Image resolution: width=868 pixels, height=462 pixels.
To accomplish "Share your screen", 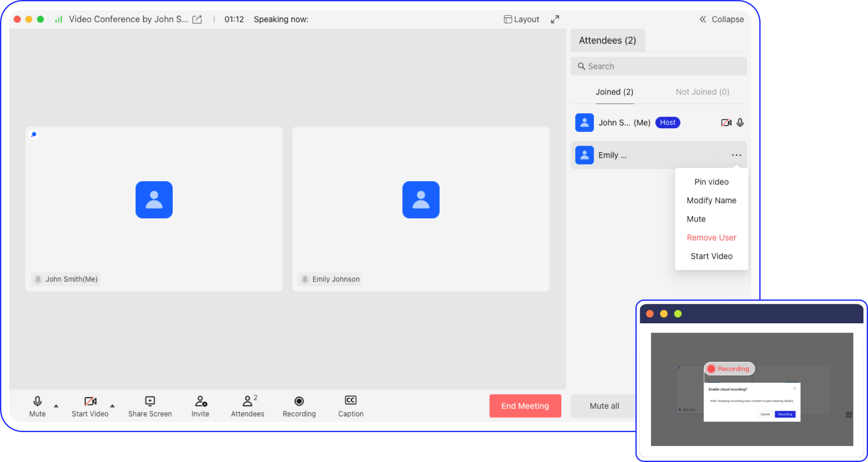I will click(149, 406).
